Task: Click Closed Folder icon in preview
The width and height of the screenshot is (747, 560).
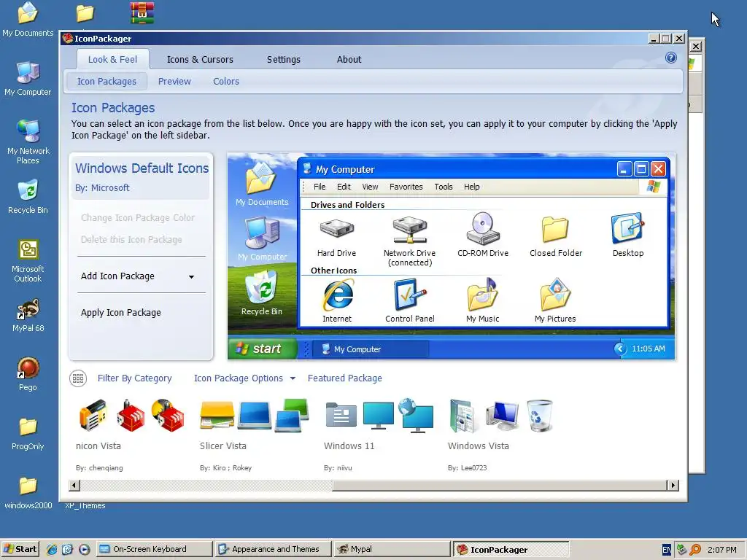Action: tap(555, 230)
